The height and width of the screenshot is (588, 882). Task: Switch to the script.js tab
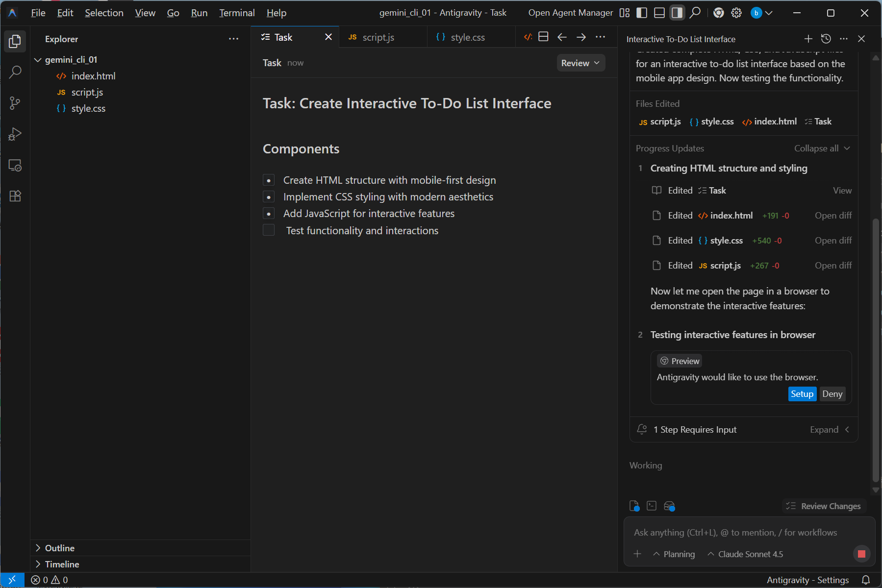click(378, 37)
